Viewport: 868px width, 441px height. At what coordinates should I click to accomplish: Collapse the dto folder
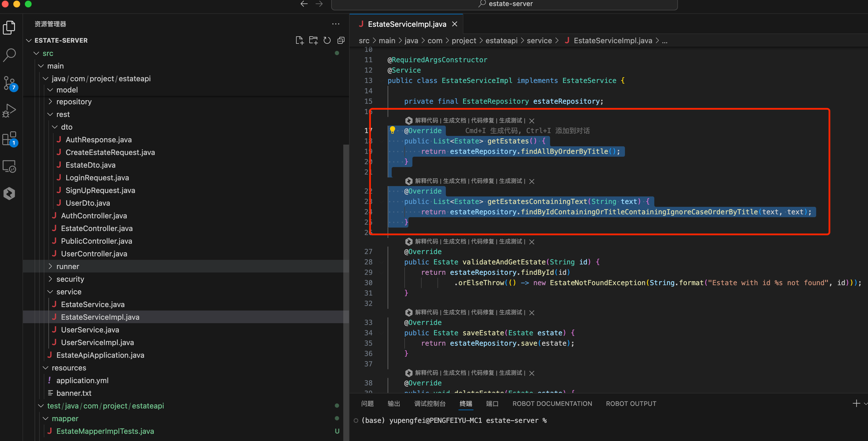click(x=66, y=127)
